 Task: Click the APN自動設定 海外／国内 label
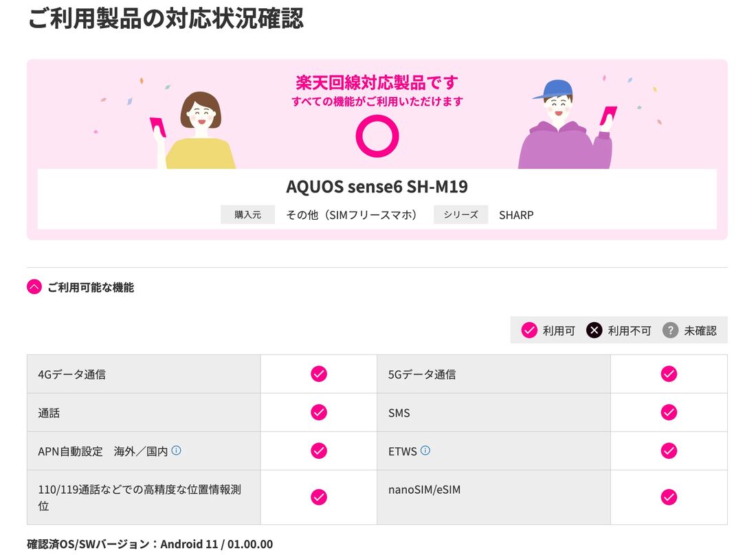102,451
